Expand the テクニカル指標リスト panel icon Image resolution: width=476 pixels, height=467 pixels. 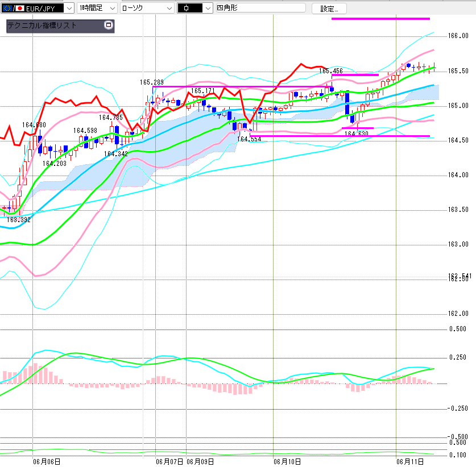point(109,25)
